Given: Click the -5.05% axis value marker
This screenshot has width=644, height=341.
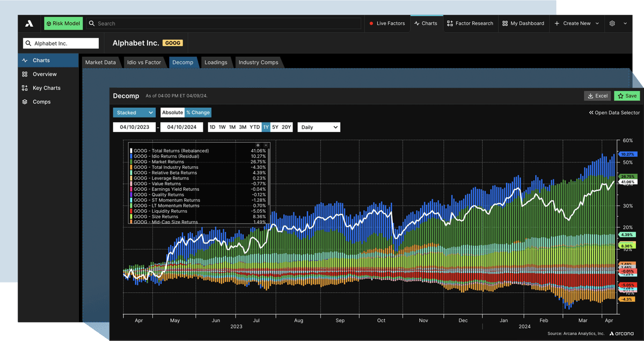Looking at the screenshot, I should (x=627, y=285).
